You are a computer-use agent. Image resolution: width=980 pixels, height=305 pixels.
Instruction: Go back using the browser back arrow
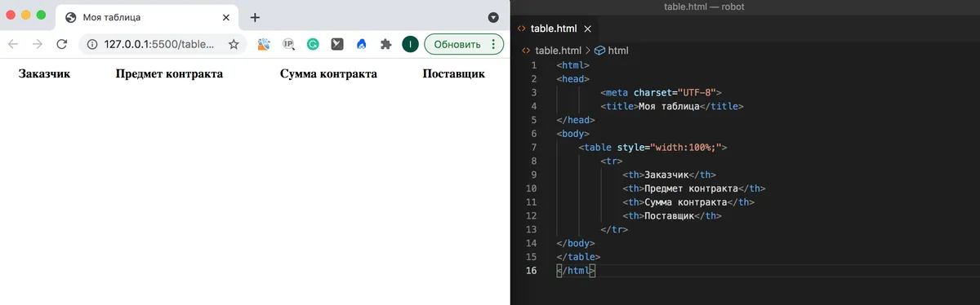(x=14, y=44)
